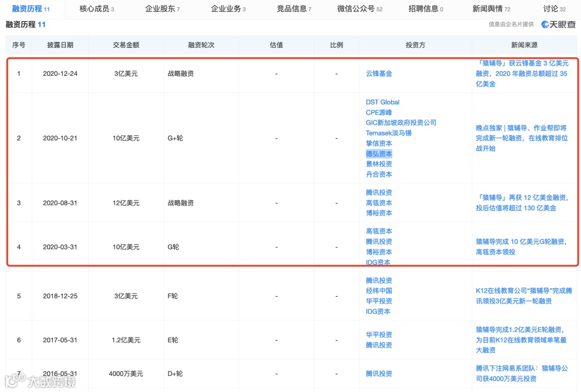Open the 新闻舆情 tab
Screen dimensions: 581x392
tap(491, 9)
